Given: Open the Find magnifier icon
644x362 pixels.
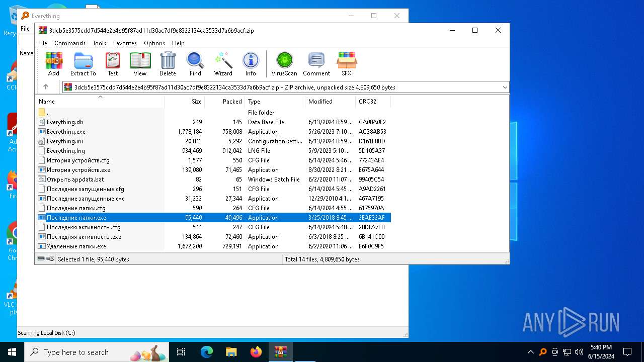Looking at the screenshot, I should 195,64.
